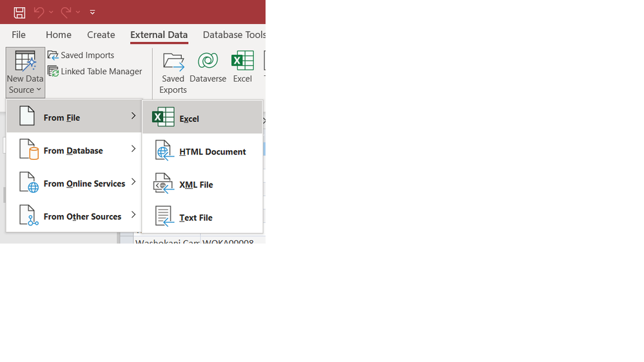Image resolution: width=644 pixels, height=362 pixels.
Task: Click the New Data Source button
Action: [x=25, y=72]
